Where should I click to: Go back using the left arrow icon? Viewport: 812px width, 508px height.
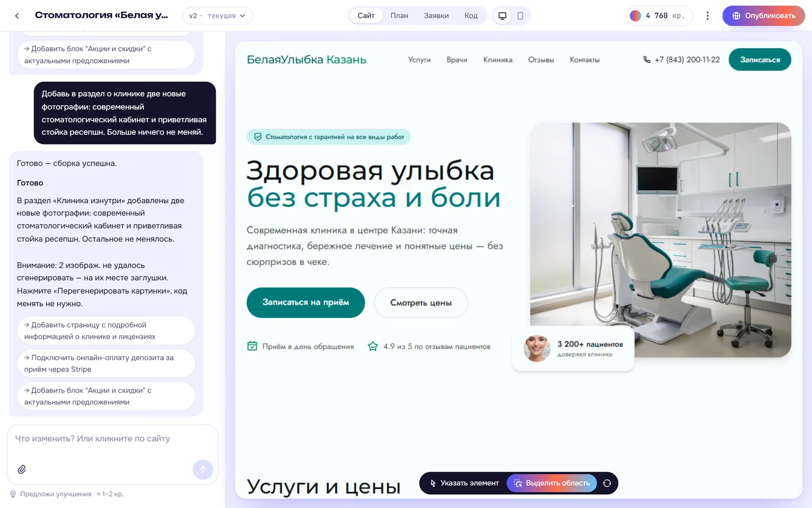tap(17, 16)
